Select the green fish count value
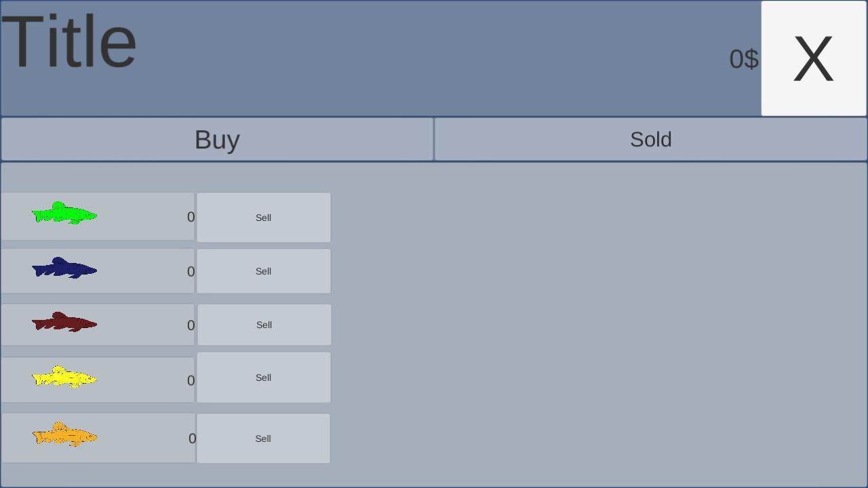 [x=191, y=217]
